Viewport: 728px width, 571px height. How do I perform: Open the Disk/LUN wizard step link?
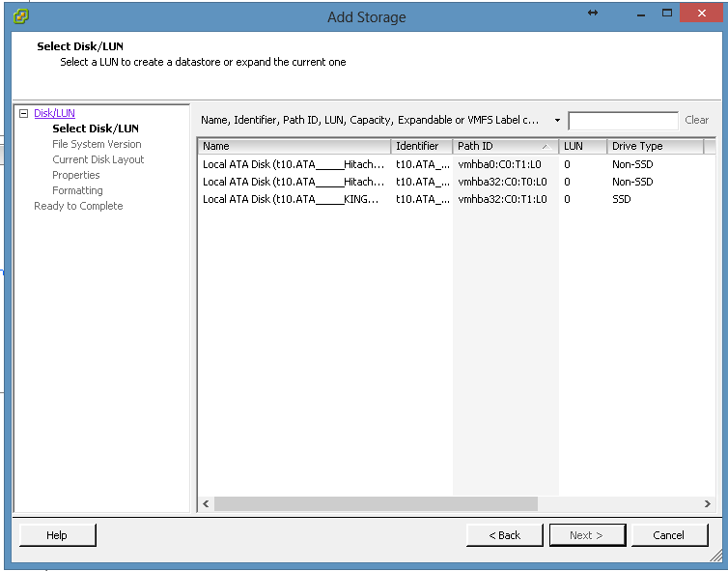coord(54,113)
